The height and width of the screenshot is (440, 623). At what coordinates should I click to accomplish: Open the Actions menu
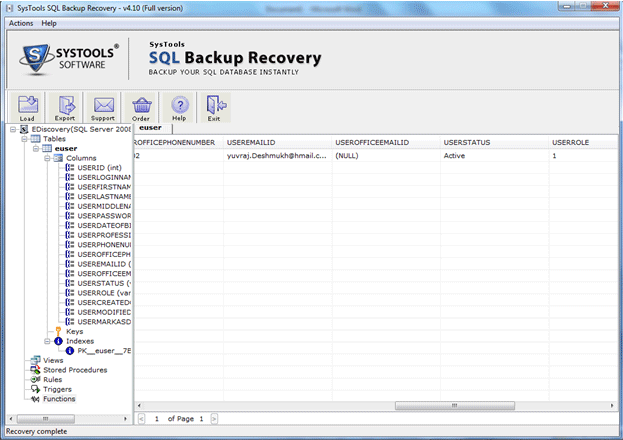pos(20,23)
